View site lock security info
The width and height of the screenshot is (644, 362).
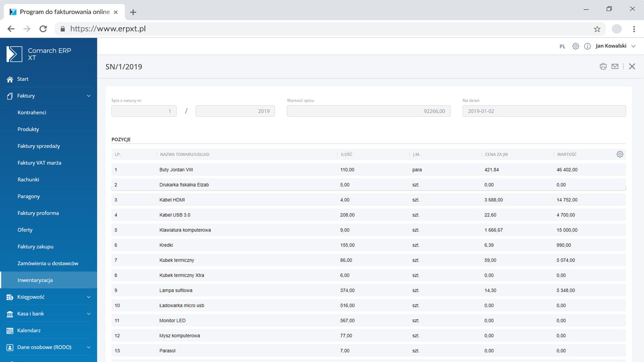pyautogui.click(x=63, y=29)
